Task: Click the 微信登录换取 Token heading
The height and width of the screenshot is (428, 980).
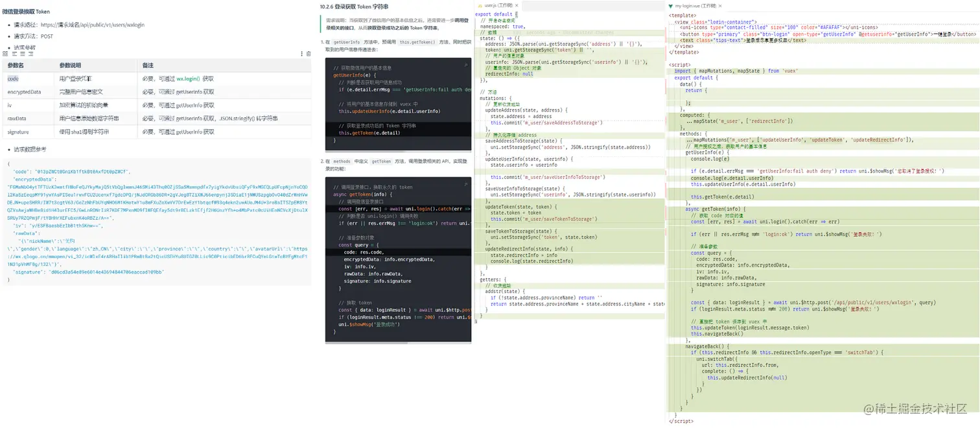Action: (x=27, y=12)
